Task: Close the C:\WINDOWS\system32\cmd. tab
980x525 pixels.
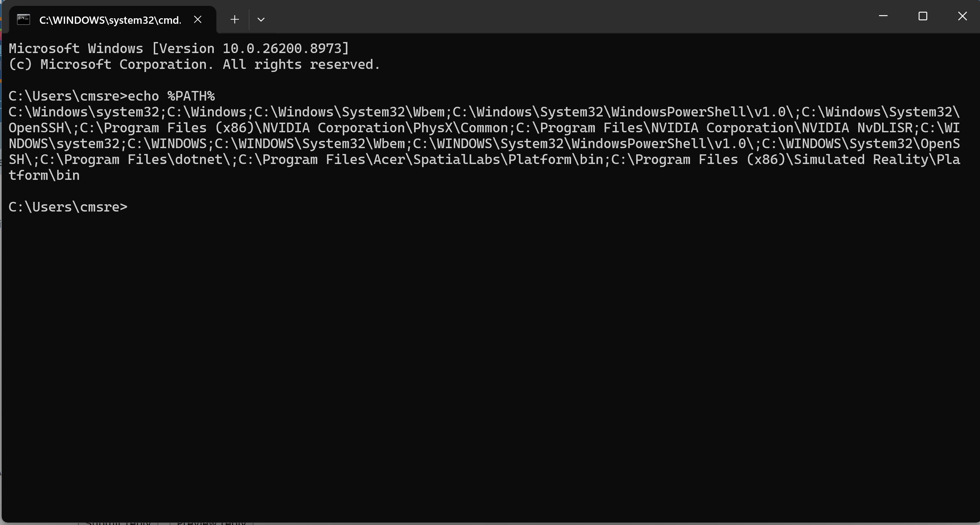Action: pos(198,19)
